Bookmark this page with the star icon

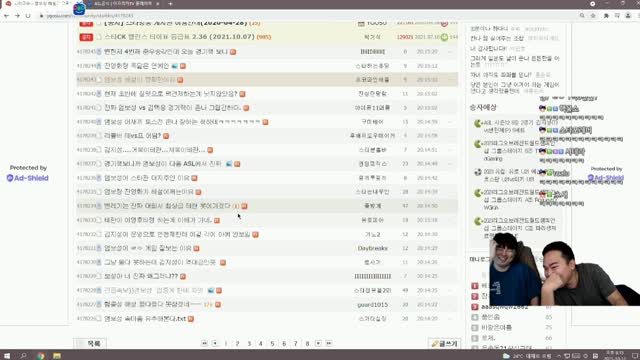(593, 16)
